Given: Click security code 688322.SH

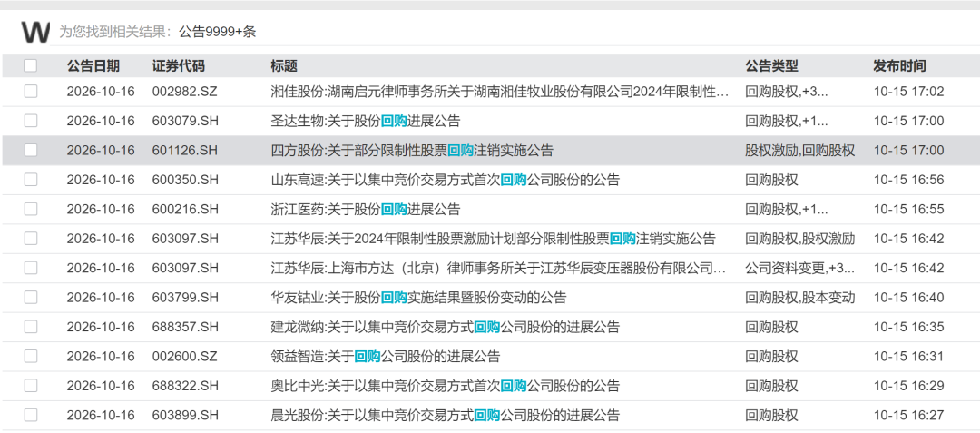Looking at the screenshot, I should (x=185, y=386).
